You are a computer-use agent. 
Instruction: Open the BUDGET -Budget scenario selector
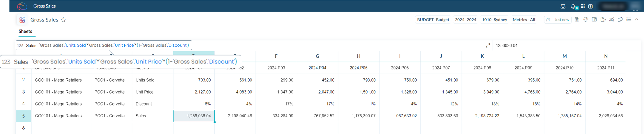coord(433,20)
